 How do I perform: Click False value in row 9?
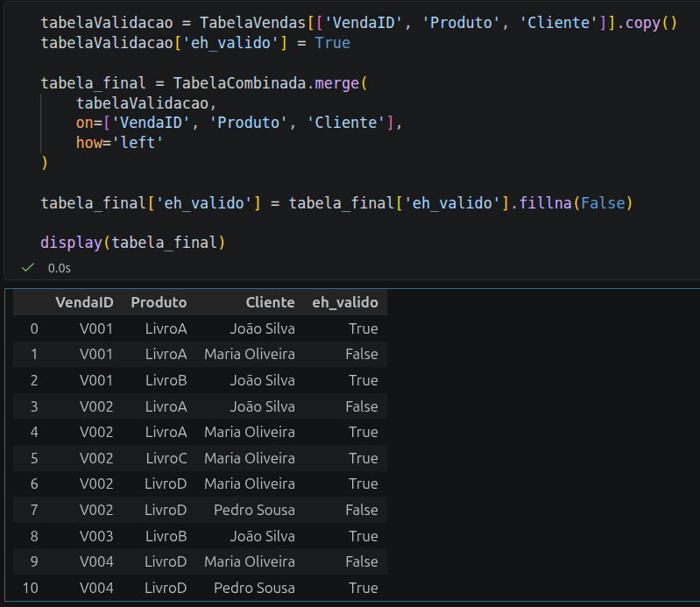click(x=362, y=561)
